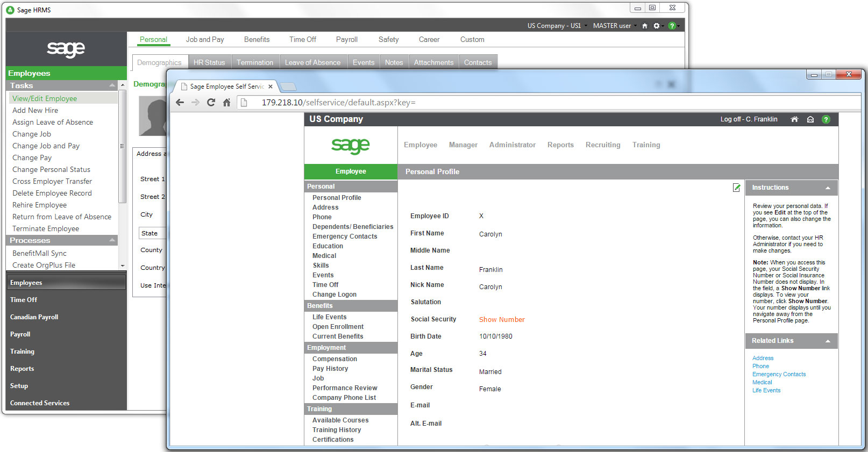Switch to the Custom tab

pos(472,40)
